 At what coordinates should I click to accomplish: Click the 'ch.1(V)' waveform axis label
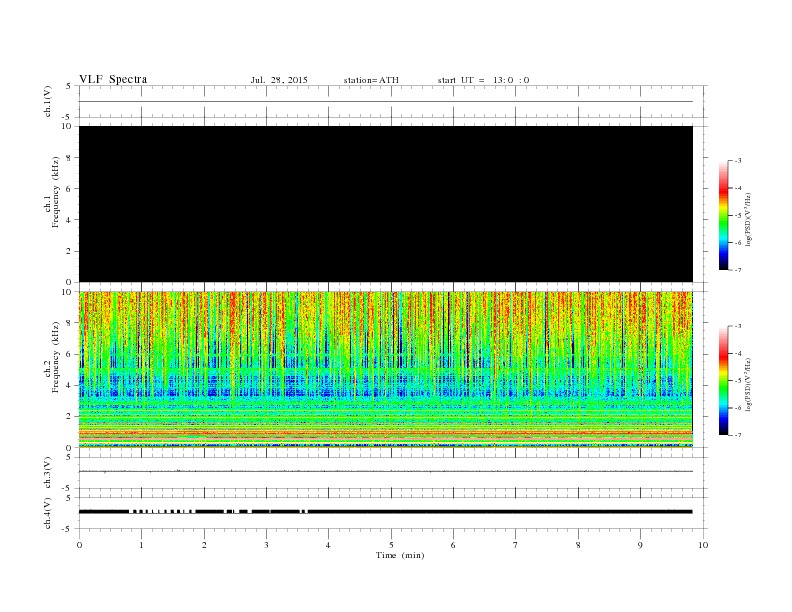[x=47, y=101]
